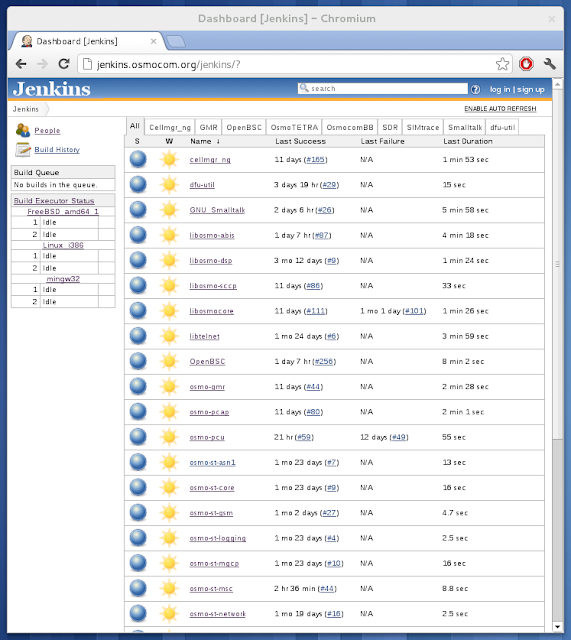Viewport: 571px width, 640px height.
Task: Open the Build Executor Status link
Action: pyautogui.click(x=54, y=200)
